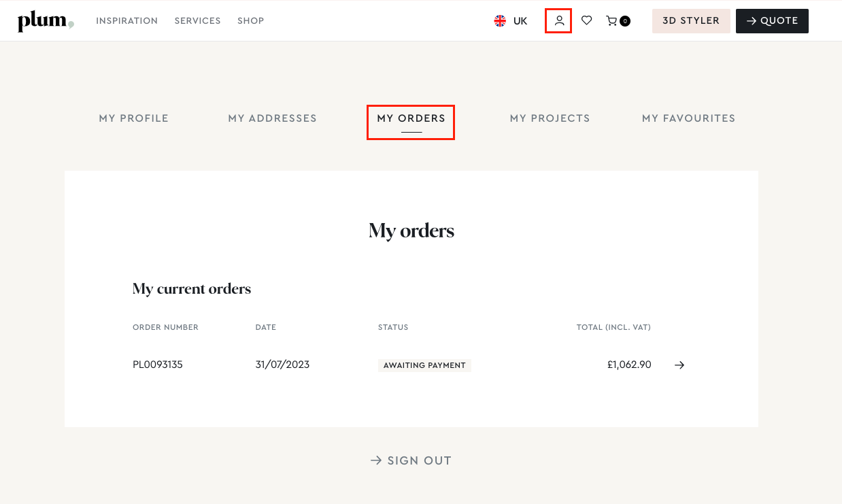Switch to My Profile tab
The width and height of the screenshot is (842, 504).
click(133, 118)
